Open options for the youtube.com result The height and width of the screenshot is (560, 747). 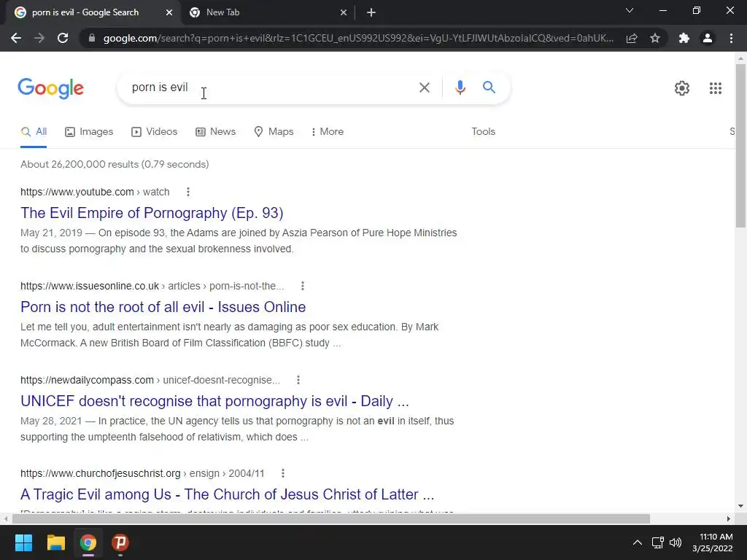(x=188, y=192)
